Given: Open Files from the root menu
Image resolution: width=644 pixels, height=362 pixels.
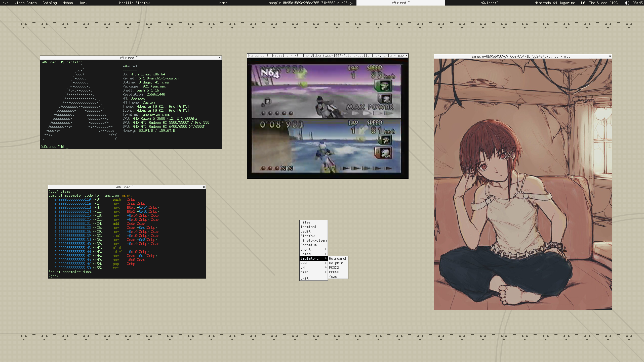Looking at the screenshot, I should click(313, 222).
